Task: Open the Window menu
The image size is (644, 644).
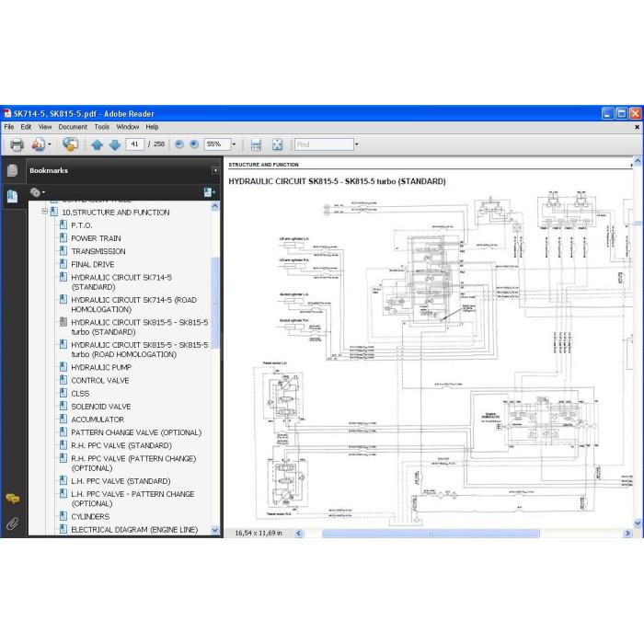Action: pyautogui.click(x=128, y=127)
